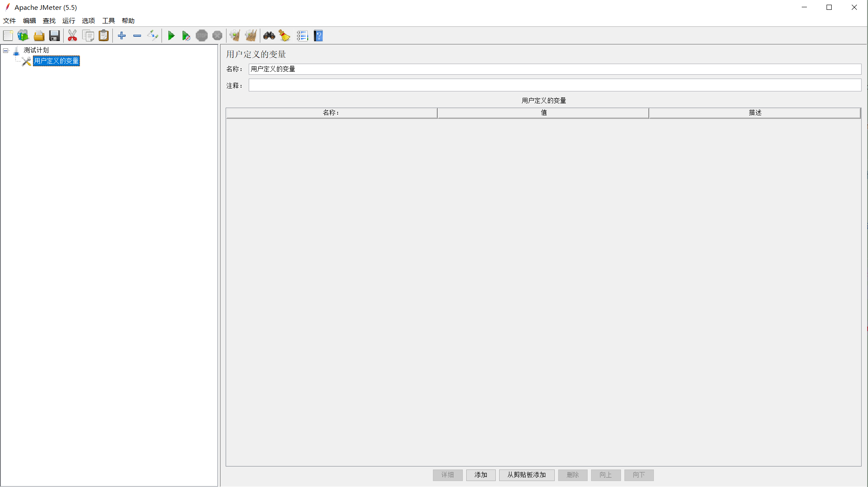Open the 编辑 menu

pos(29,21)
